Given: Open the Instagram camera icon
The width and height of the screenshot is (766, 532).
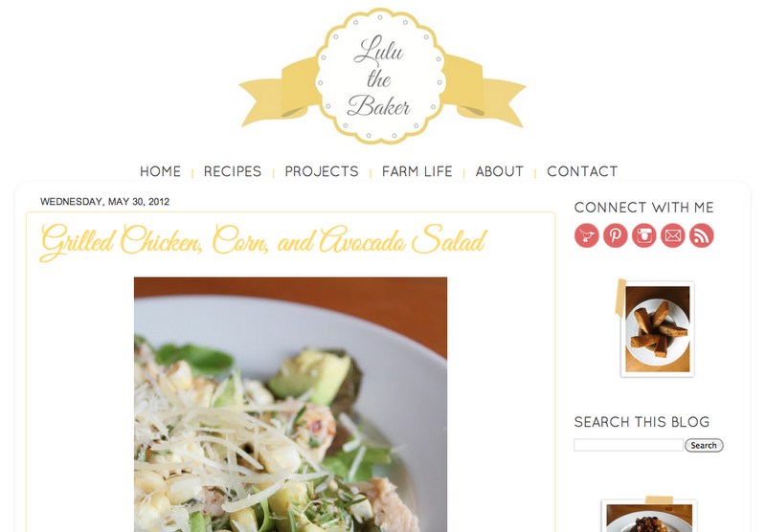Looking at the screenshot, I should click(643, 235).
